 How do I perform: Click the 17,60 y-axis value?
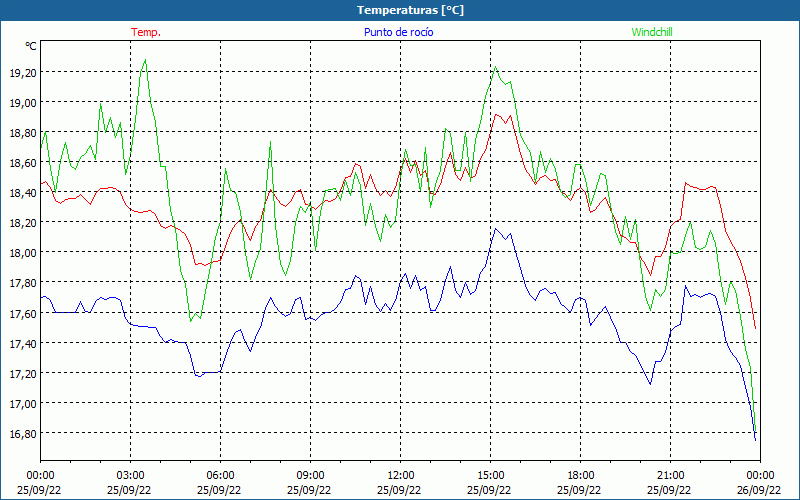pos(22,313)
